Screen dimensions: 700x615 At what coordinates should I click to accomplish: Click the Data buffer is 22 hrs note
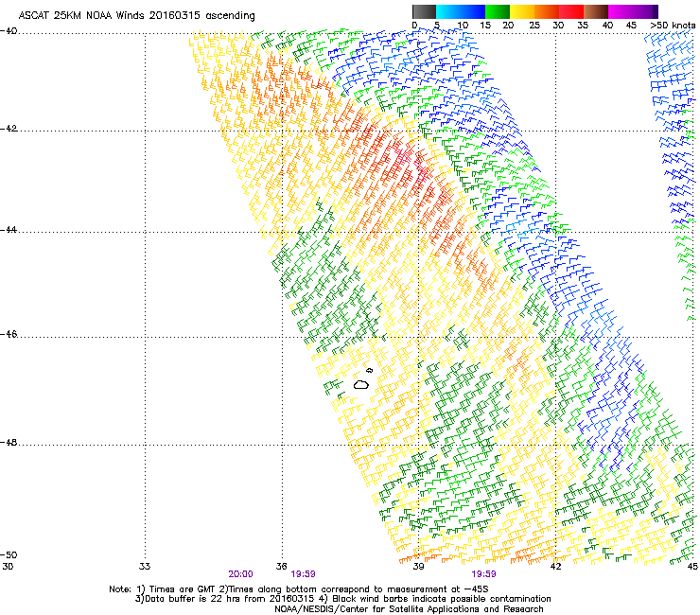[x=342, y=599]
